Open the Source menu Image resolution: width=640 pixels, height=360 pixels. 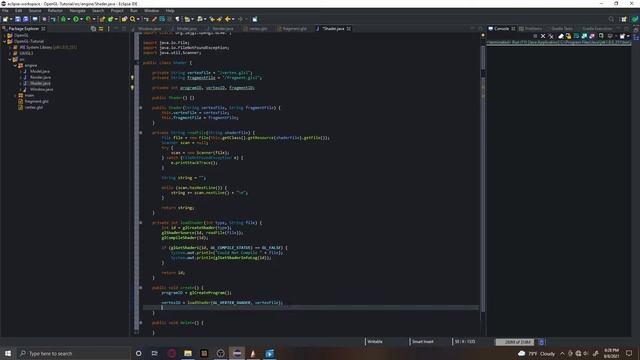(35, 11)
